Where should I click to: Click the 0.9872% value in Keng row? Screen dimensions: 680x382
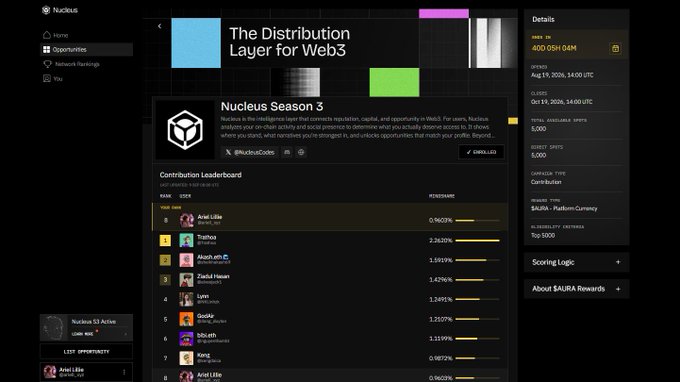coord(441,359)
